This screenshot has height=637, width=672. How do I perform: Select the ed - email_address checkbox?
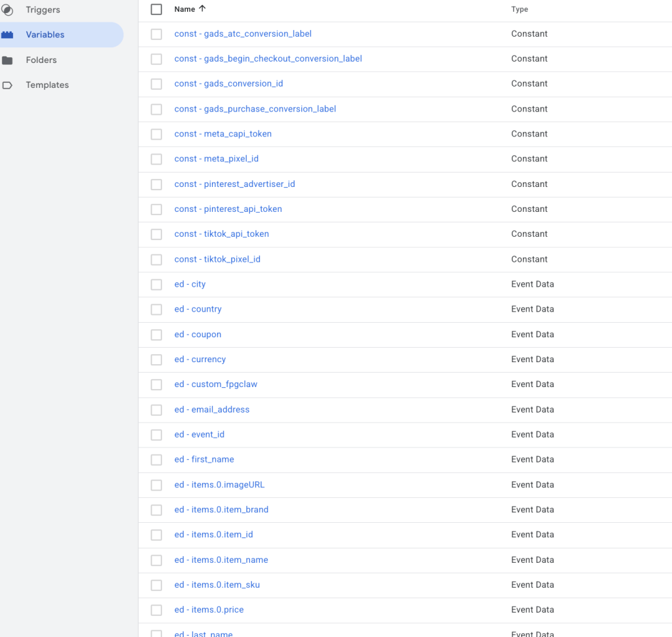click(x=156, y=409)
